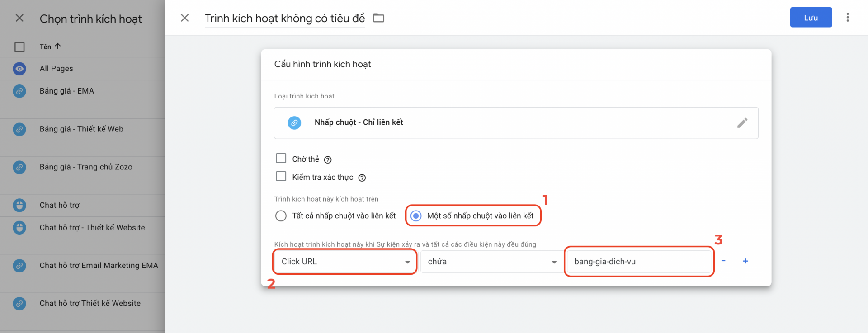The width and height of the screenshot is (868, 333).
Task: Click the link icon for Bảng giá - EMA
Action: click(x=19, y=91)
